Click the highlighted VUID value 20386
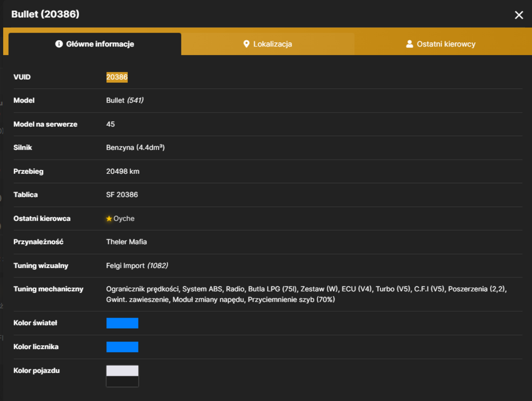Viewport: 532px width, 401px height. click(x=117, y=77)
